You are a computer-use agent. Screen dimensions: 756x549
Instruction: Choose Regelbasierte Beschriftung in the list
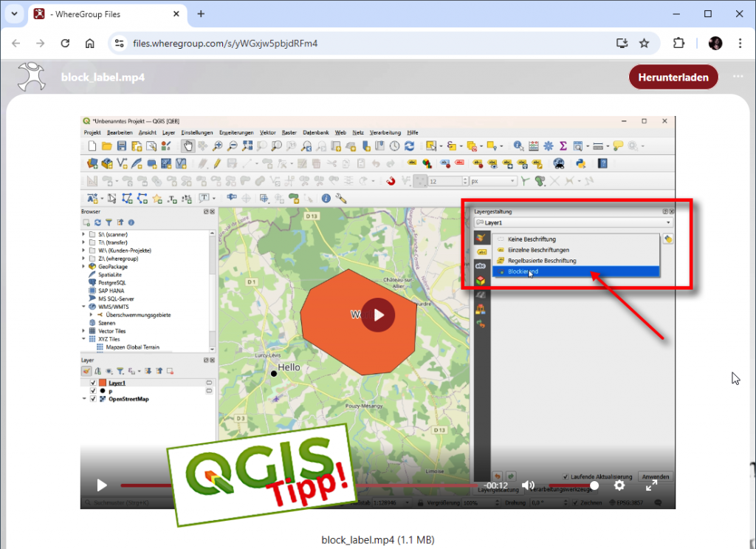(x=576, y=261)
